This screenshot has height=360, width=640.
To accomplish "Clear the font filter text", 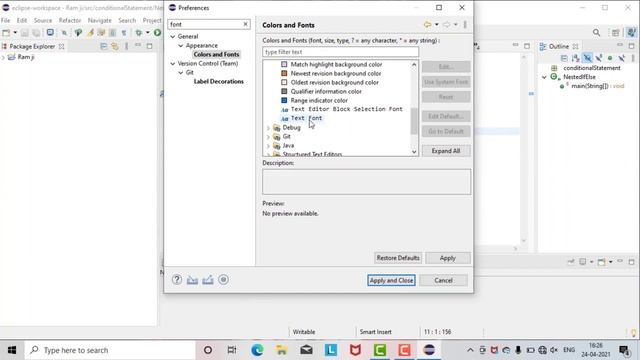I will (x=245, y=24).
